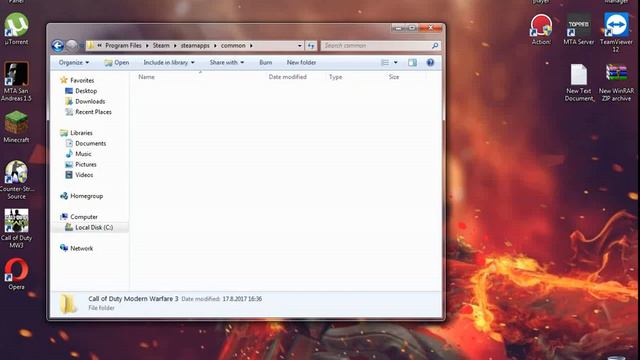640x360 pixels.
Task: Sort by Date modified column header
Action: 287,77
